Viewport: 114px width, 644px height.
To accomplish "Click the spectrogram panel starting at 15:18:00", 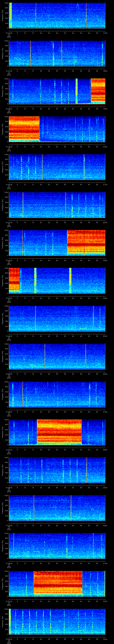I will click(57, 91).
